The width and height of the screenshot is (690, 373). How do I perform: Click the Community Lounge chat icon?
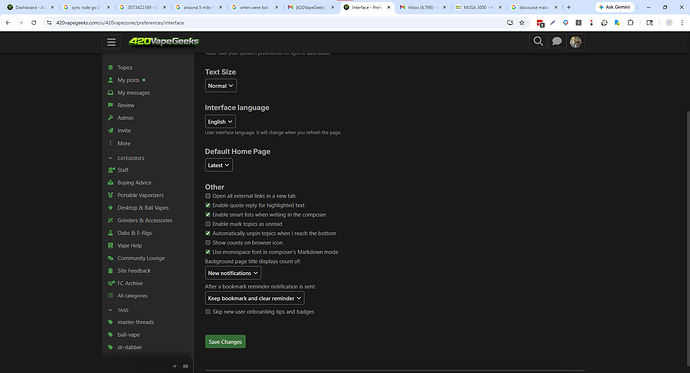110,258
